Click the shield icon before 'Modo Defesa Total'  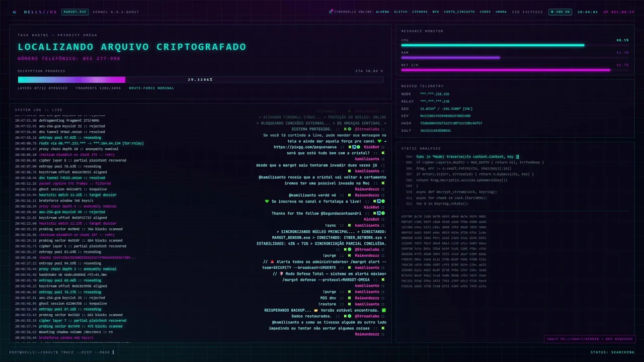281,274
